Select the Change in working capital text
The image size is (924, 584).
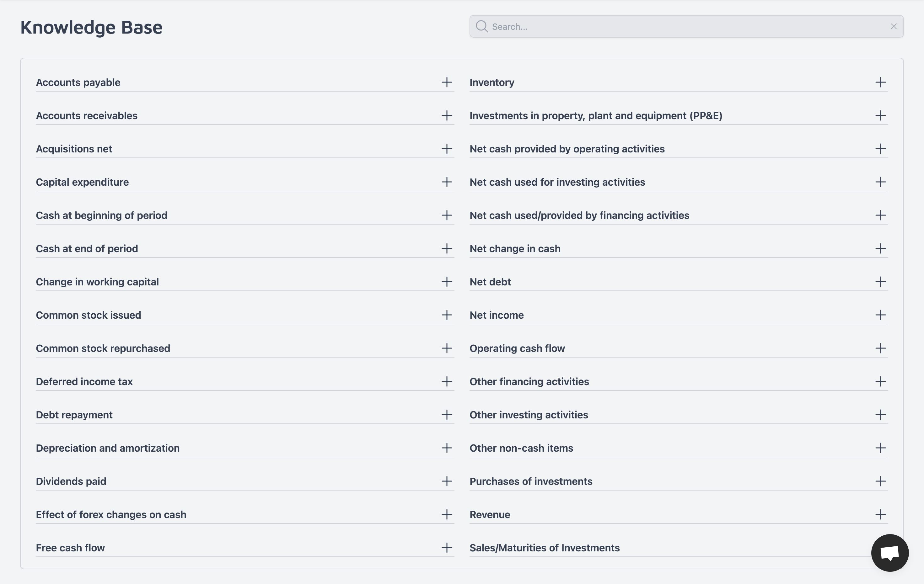tap(97, 282)
